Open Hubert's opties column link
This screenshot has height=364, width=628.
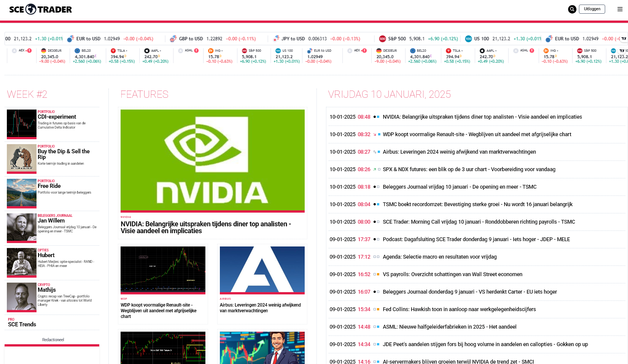point(46,255)
